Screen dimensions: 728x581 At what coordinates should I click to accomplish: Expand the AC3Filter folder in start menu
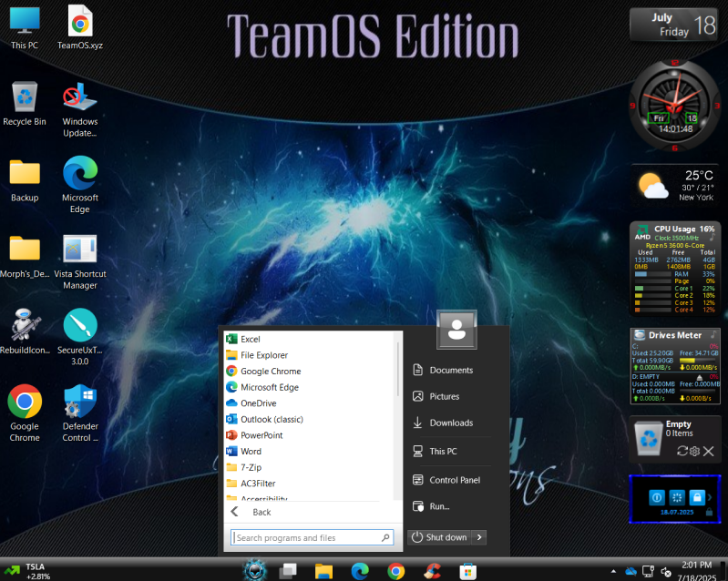coord(309,483)
